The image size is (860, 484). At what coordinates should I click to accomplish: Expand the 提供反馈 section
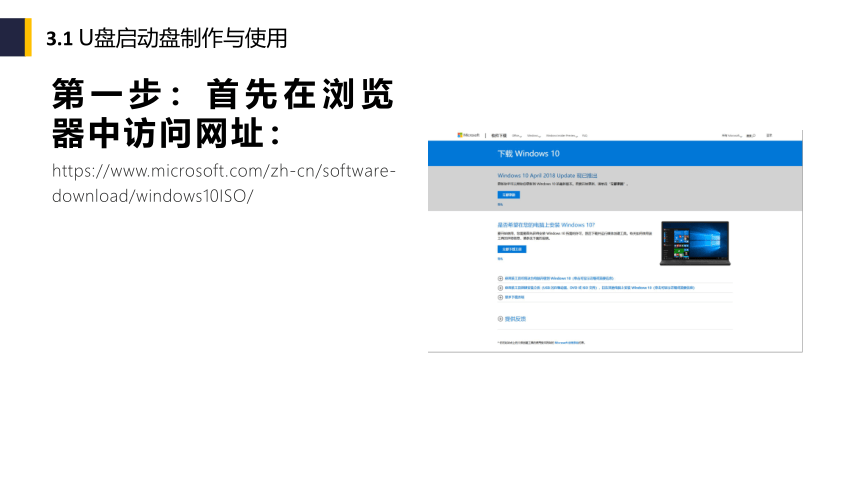point(512,319)
